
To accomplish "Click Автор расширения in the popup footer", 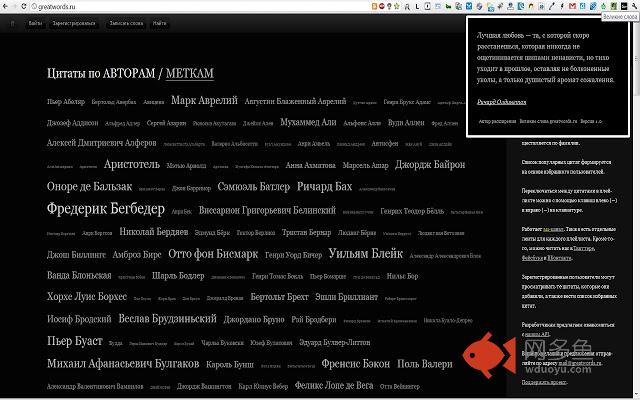I will click(497, 121).
